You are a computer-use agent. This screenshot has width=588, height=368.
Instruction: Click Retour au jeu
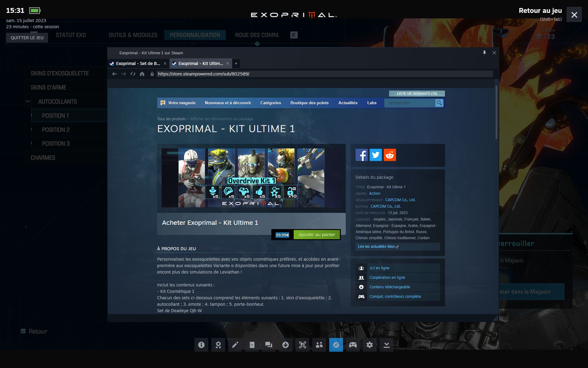pos(540,11)
